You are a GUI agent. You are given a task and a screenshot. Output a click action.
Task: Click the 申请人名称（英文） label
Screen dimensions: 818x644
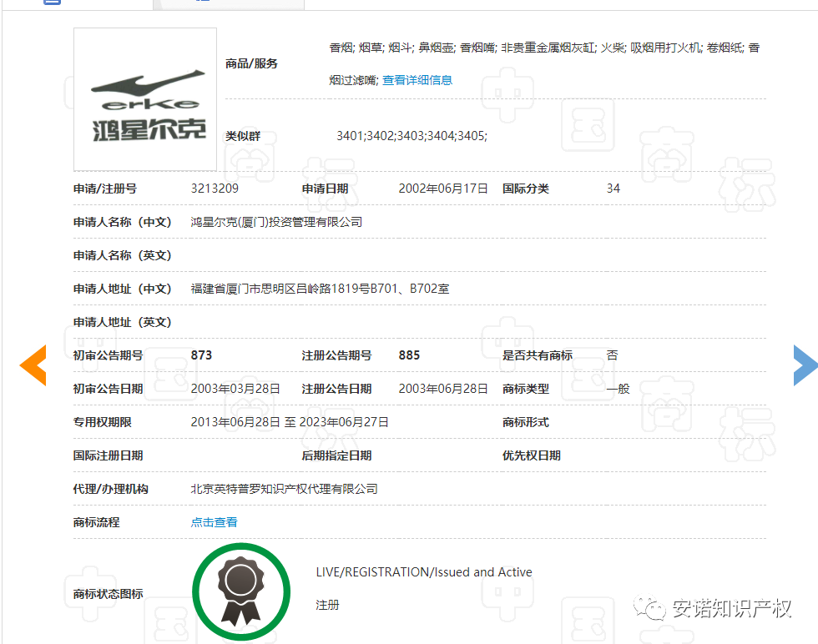122,255
